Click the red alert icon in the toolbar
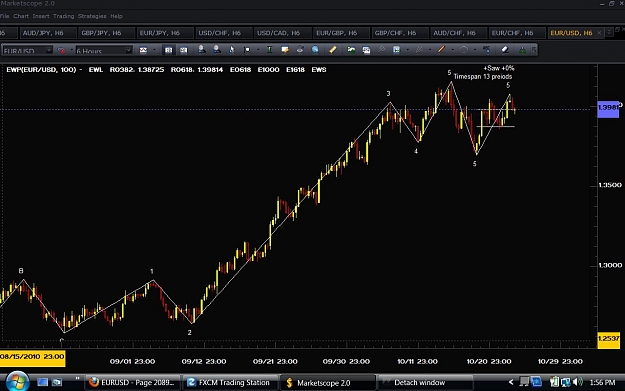 pos(61,50)
